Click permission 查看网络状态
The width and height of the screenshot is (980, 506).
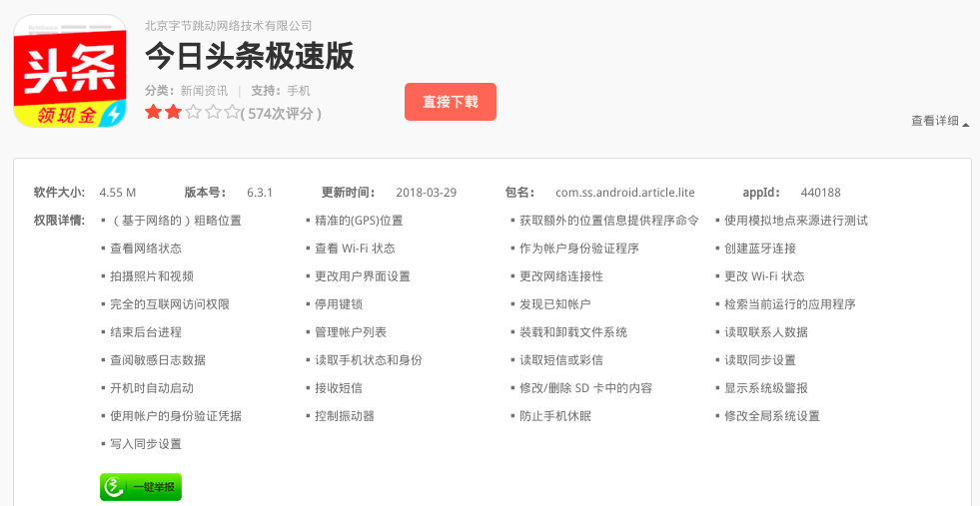tap(146, 249)
